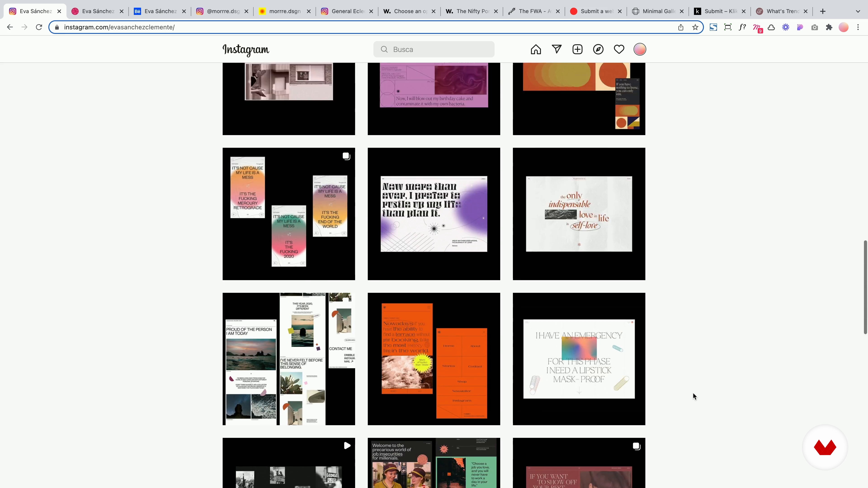Open Chrome profile avatar in toolbar

pos(843,27)
